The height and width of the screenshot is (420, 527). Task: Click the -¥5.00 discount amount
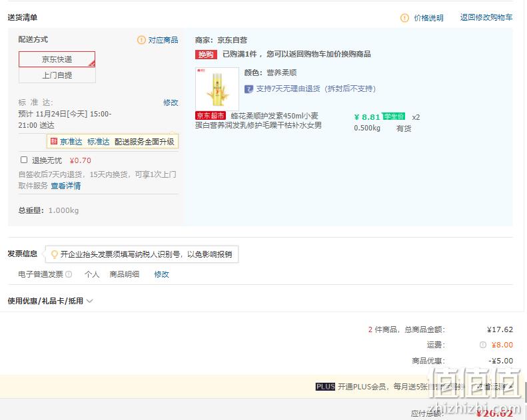[501, 361]
